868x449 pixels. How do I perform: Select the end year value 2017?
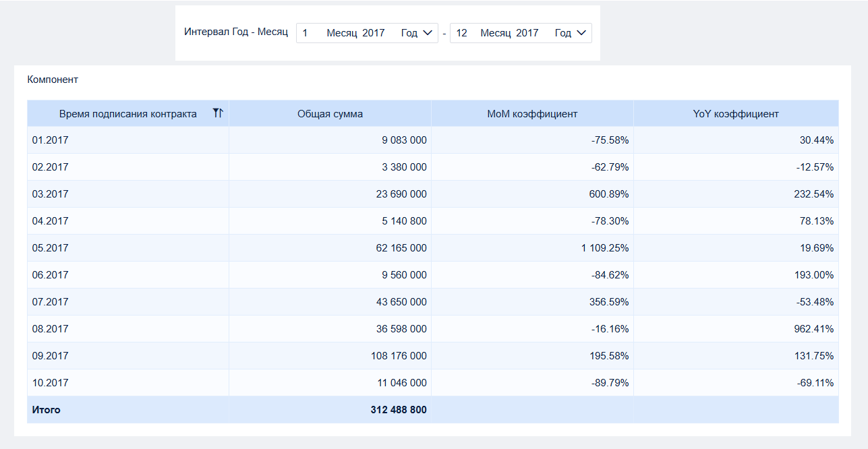pyautogui.click(x=527, y=33)
